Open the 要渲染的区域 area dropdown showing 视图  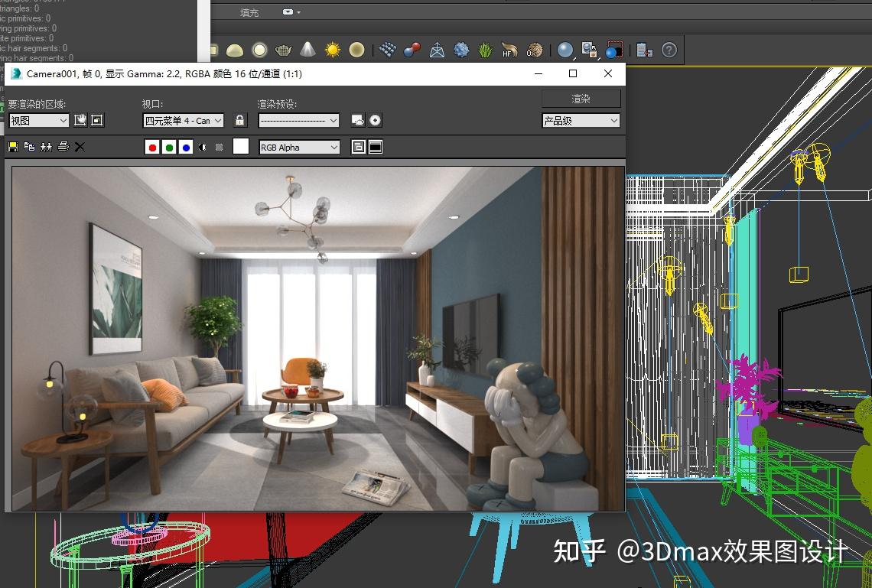pos(38,120)
